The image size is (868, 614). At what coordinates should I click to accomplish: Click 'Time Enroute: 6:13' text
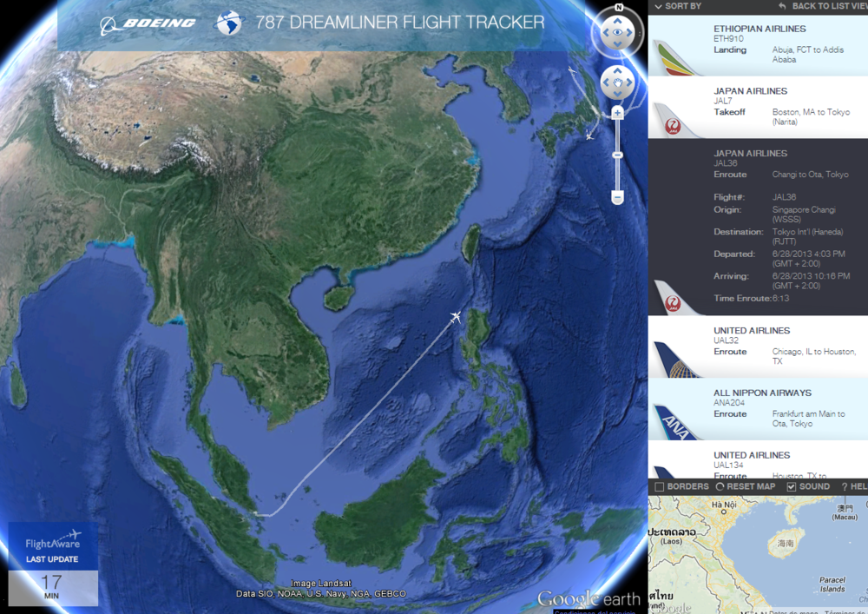click(751, 298)
